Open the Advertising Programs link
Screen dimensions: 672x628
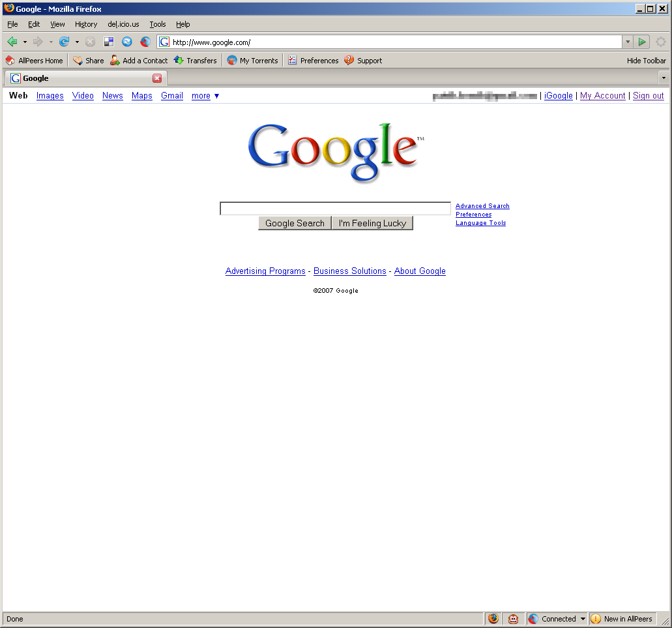coord(265,271)
